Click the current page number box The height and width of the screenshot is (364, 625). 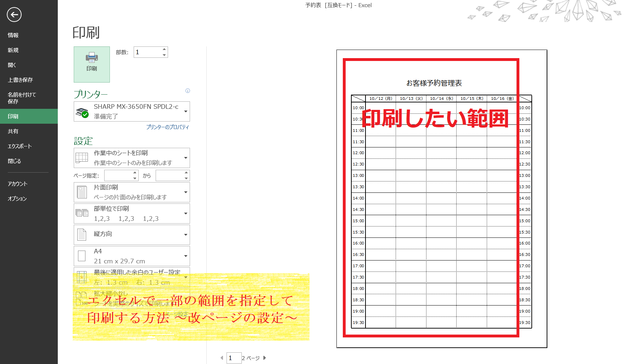(x=234, y=358)
